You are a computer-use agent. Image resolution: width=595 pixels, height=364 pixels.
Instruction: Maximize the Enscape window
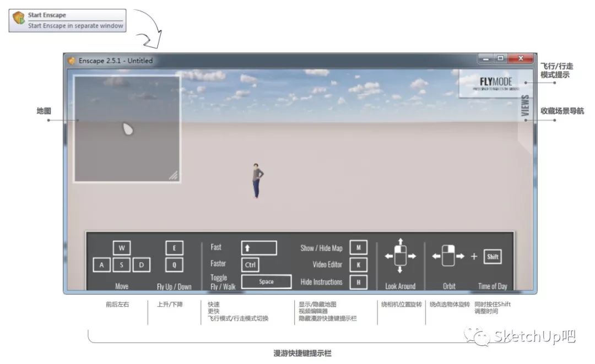point(500,58)
